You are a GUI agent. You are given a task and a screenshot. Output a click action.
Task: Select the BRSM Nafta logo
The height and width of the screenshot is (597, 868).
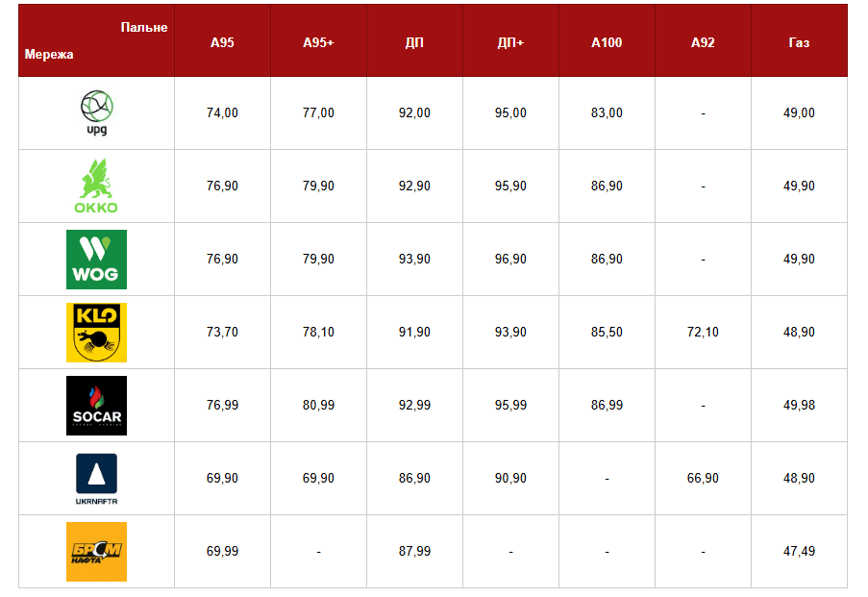[96, 552]
